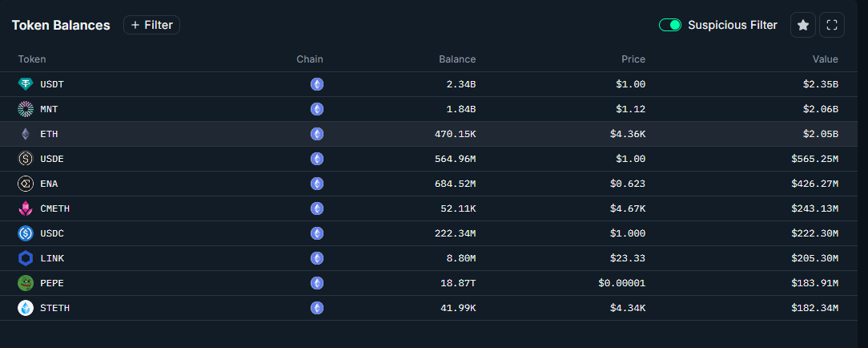Click the Token column header
This screenshot has height=348, width=868.
(x=32, y=59)
